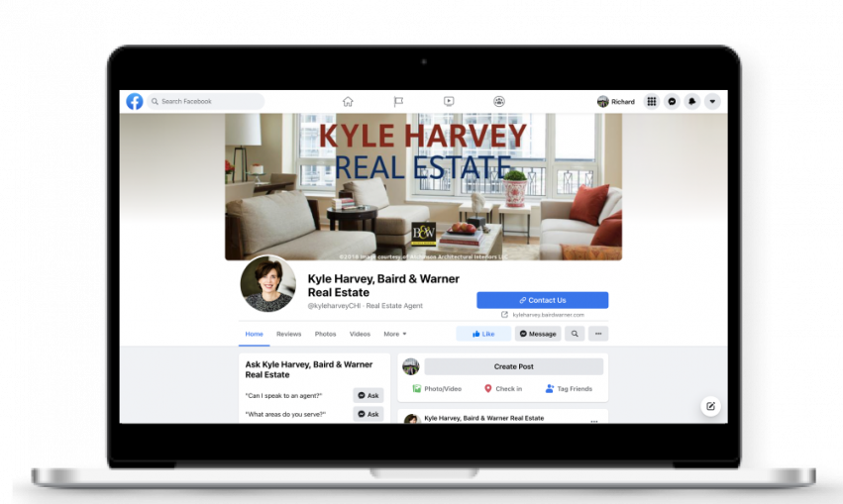This screenshot has height=504, width=843.
Task: Click the Message button
Action: (x=538, y=334)
